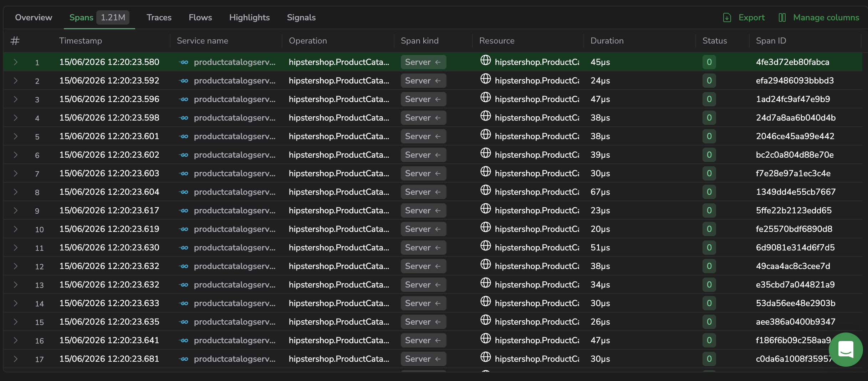Expand span row 17
Image resolution: width=868 pixels, height=381 pixels.
coord(16,359)
